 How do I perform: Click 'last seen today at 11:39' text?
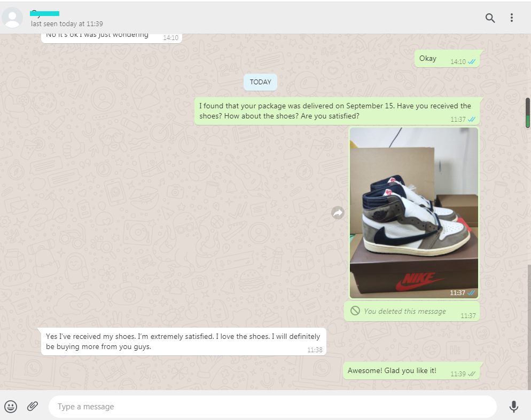point(67,24)
